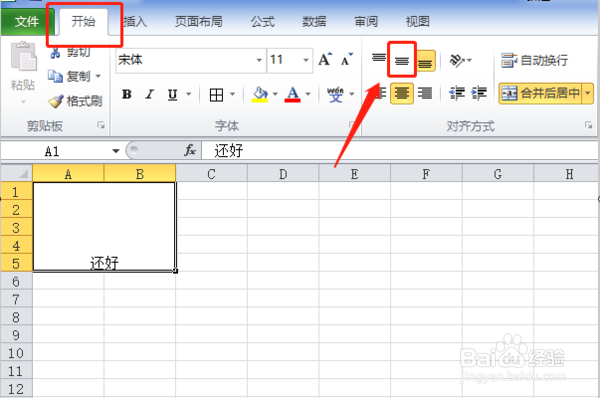Select row 8 header
Viewport: 600px width, 398px height.
pyautogui.click(x=16, y=317)
